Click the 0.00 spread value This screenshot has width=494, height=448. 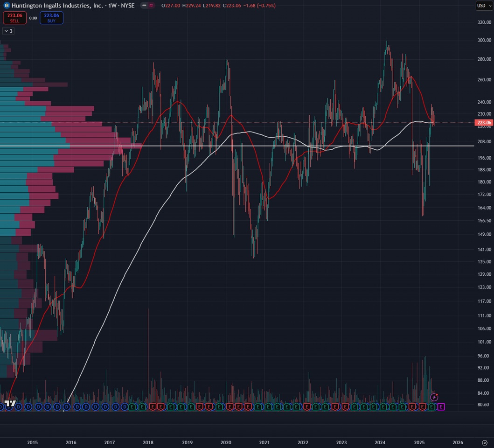tap(33, 18)
